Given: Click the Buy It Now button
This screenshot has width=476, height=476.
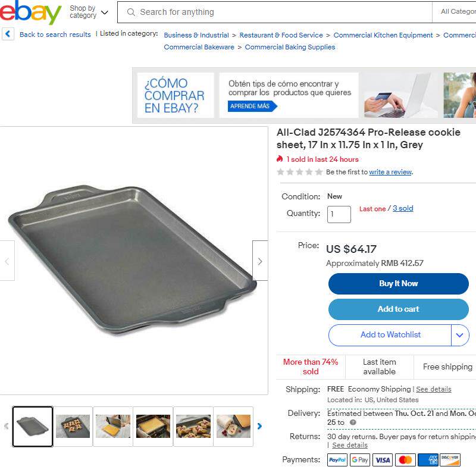Looking at the screenshot, I should (x=398, y=284).
